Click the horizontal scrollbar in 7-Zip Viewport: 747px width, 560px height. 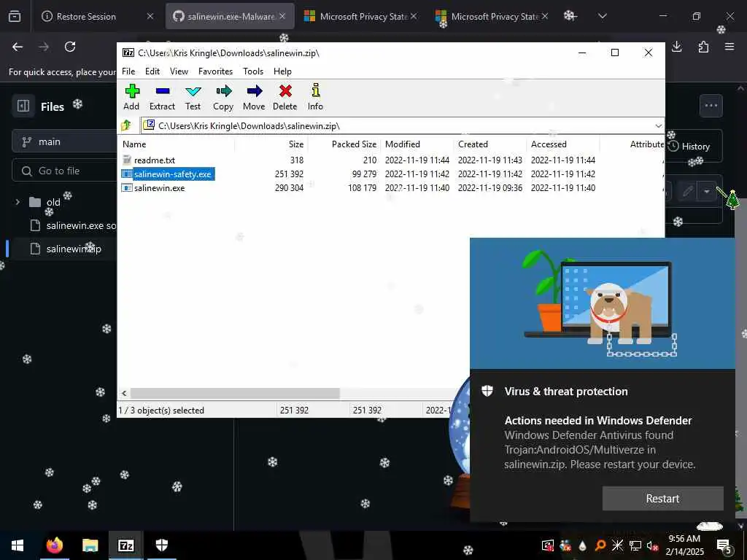(235, 393)
